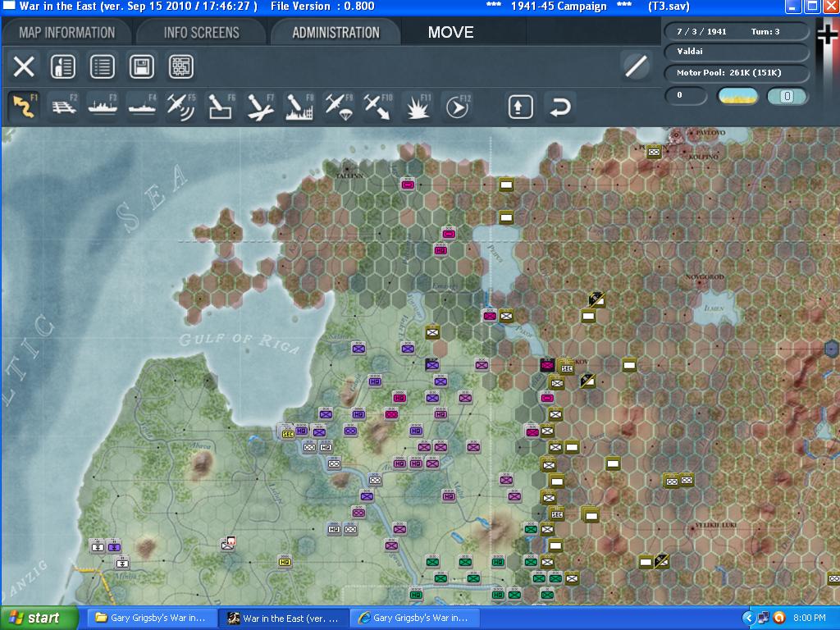Click the 8:00 PM system clock
Image resolution: width=840 pixels, height=630 pixels.
coord(810,619)
